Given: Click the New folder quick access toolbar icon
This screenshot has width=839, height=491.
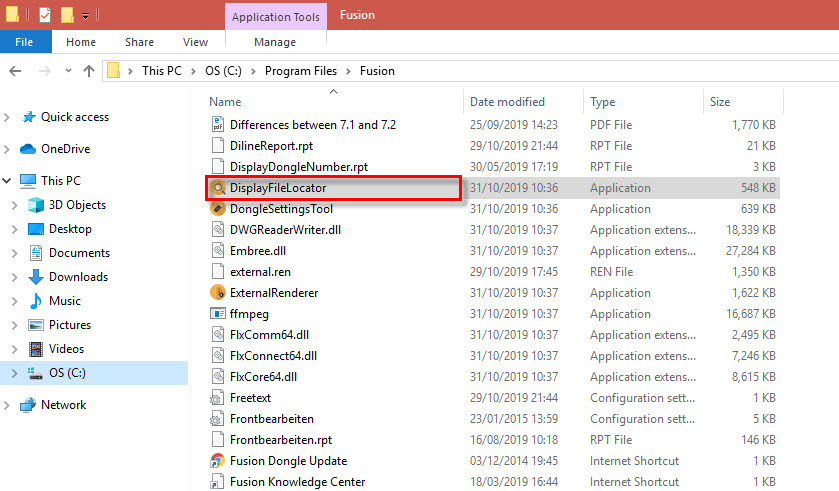Looking at the screenshot, I should tap(67, 15).
